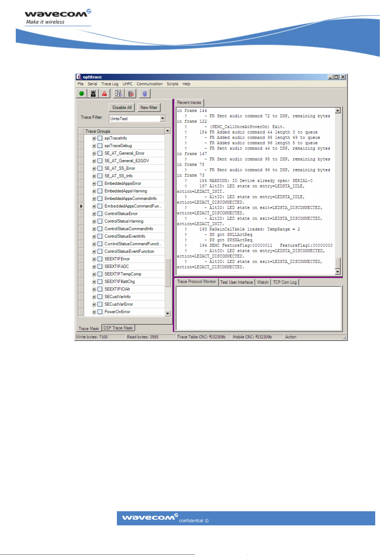Screen dimensions: 392x555
Task: Open the Trace Filter dropdown
Action: click(163, 118)
